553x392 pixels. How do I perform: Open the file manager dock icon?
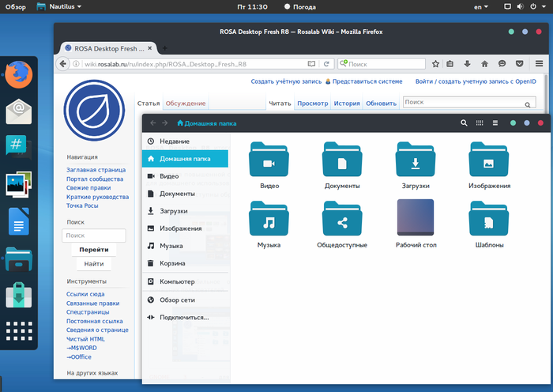tap(19, 259)
